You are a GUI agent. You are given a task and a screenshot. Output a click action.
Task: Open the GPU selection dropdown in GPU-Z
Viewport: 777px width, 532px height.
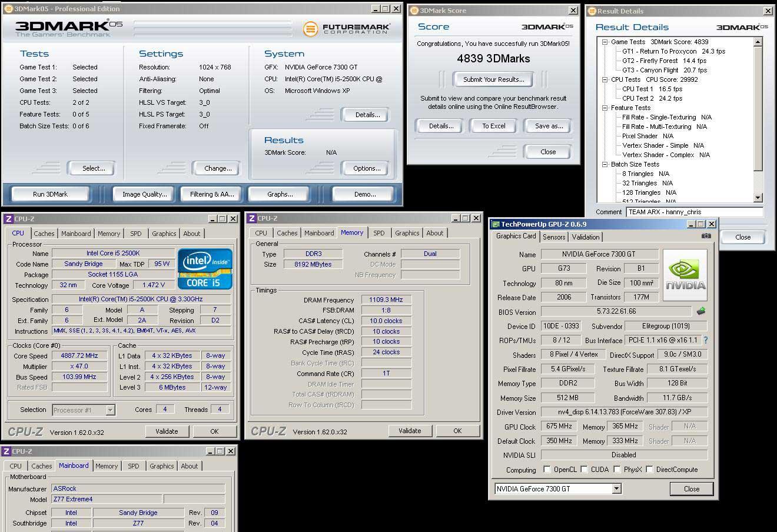pyautogui.click(x=616, y=488)
